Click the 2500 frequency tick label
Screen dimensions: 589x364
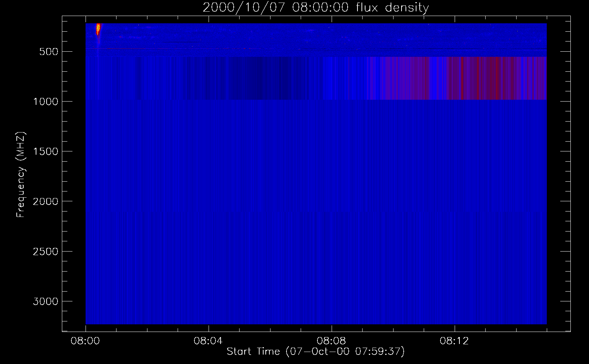click(46, 252)
